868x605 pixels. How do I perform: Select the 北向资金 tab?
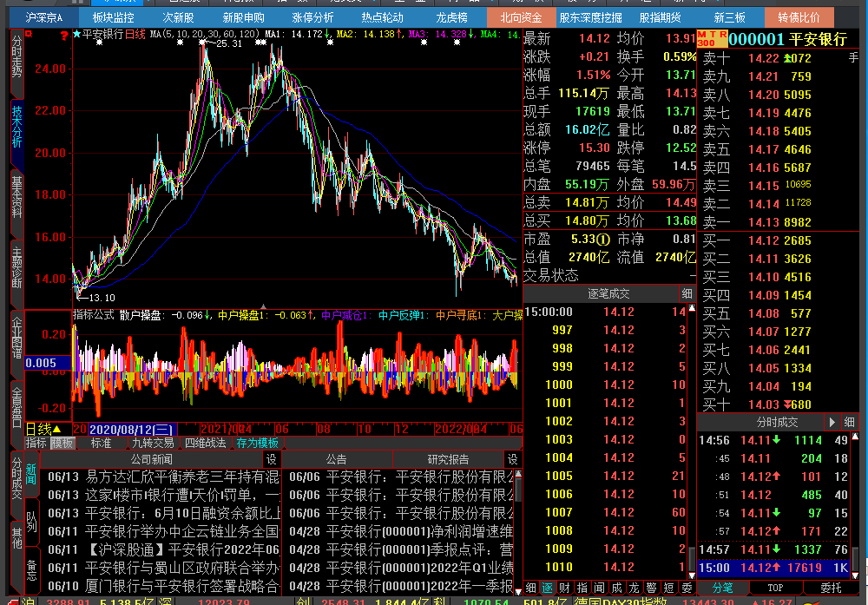coord(521,17)
